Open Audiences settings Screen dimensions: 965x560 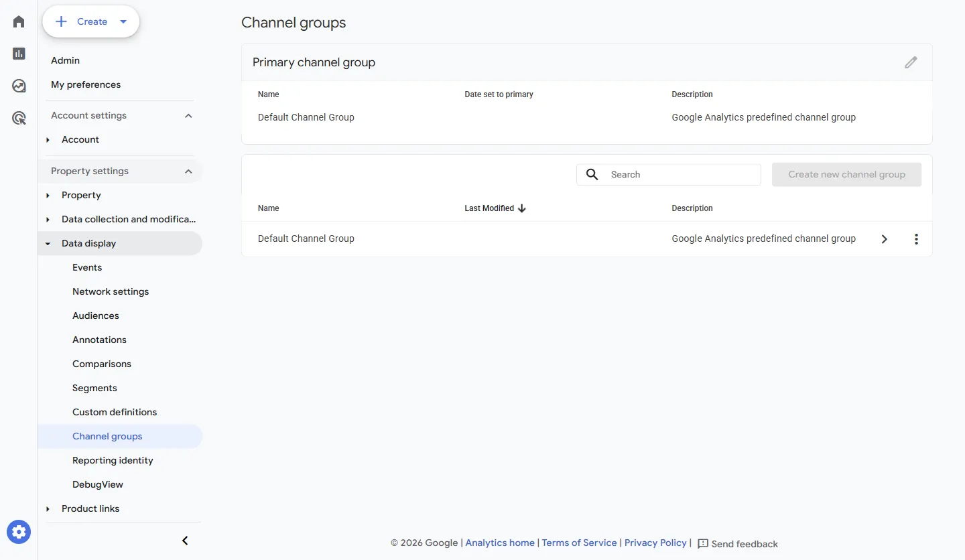pos(96,316)
